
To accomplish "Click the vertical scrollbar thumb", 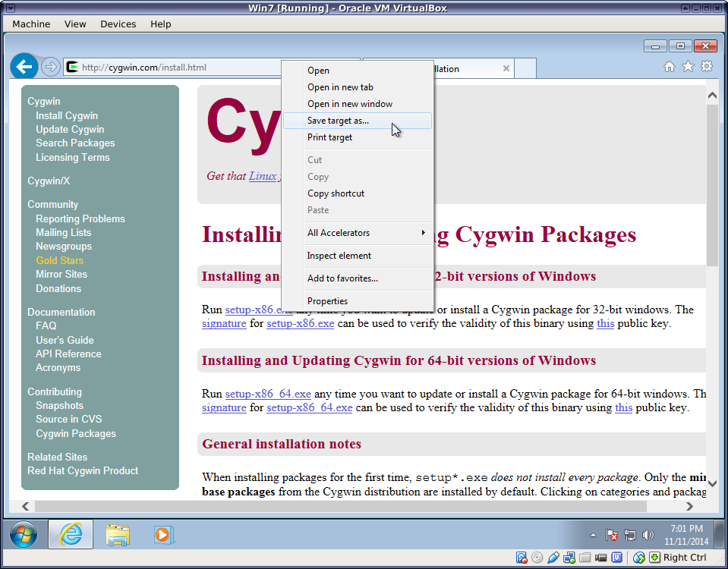I will (712, 185).
